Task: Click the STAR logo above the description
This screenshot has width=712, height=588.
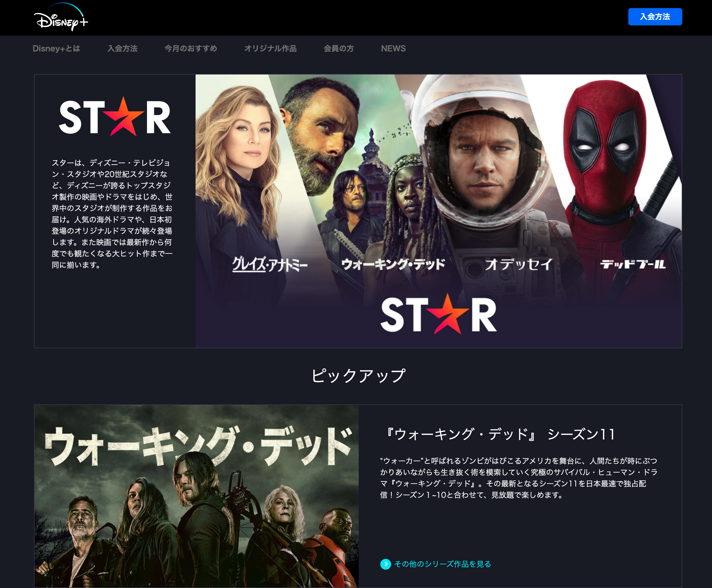Action: tap(115, 117)
